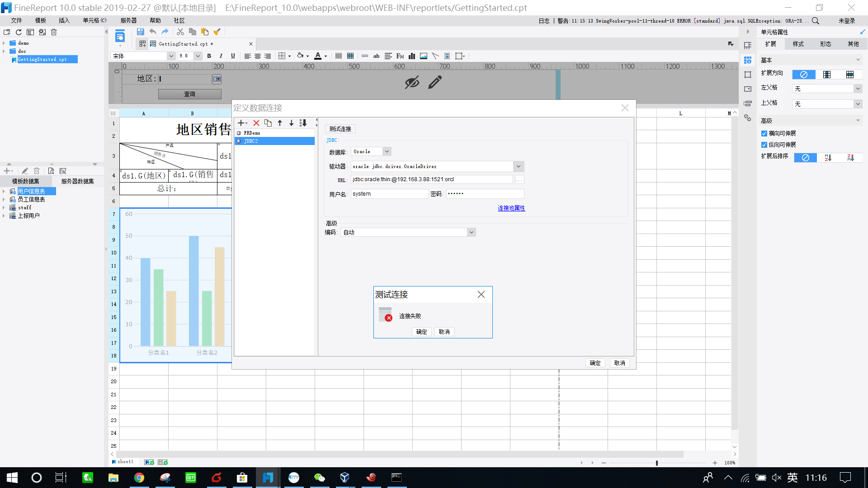Click the new folder icon in file panel
The image size is (868, 488).
tap(7, 32)
